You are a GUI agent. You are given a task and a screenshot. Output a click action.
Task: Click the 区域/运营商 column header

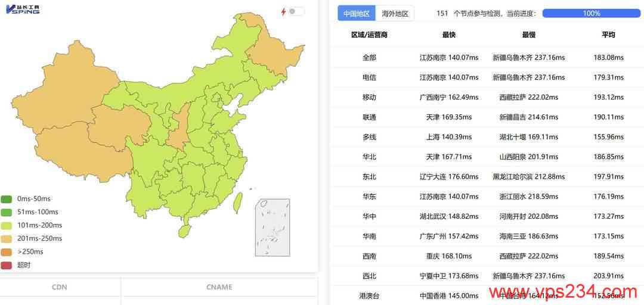pyautogui.click(x=369, y=35)
